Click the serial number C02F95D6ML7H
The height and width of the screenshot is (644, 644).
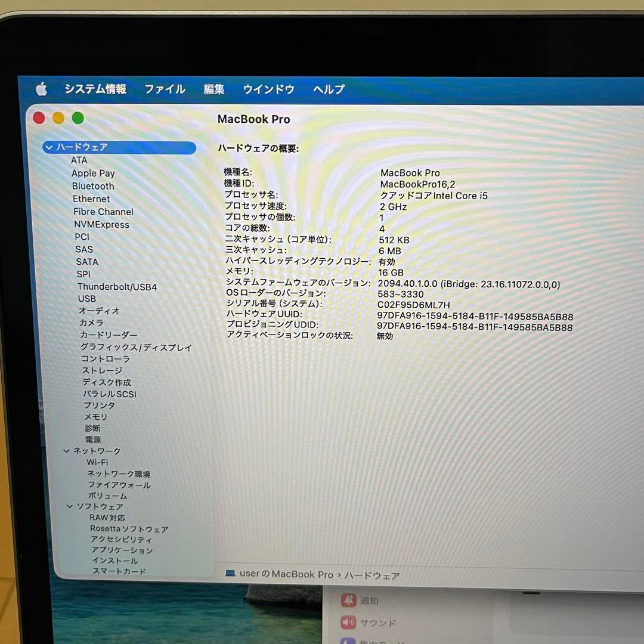413,305
